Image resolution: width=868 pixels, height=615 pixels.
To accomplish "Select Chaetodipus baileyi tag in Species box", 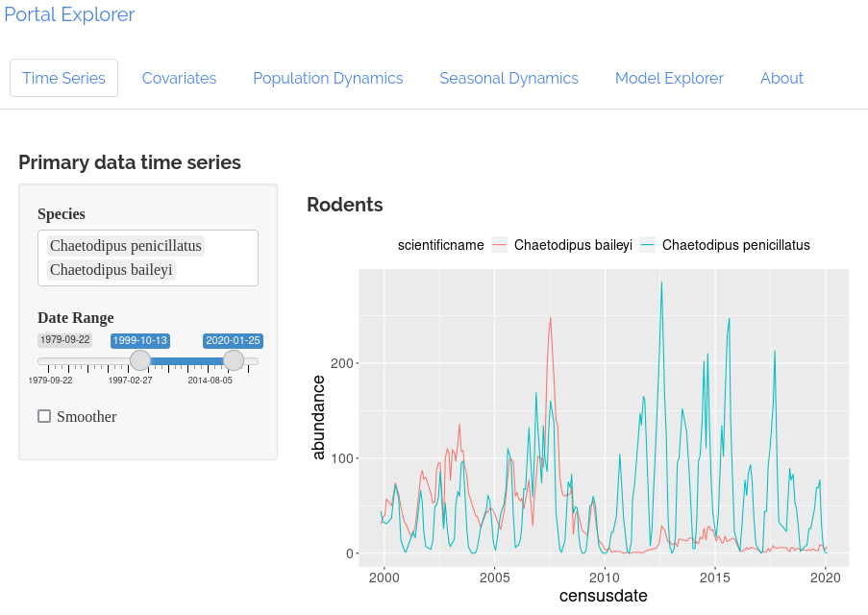I will point(112,270).
